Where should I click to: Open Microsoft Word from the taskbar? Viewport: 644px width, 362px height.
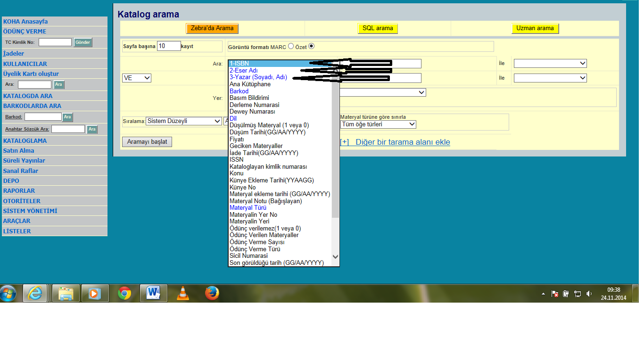click(x=154, y=293)
